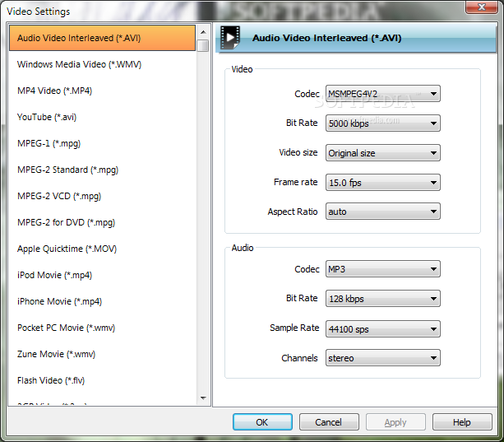Select iPod Movie (*.mp4) preset
This screenshot has width=504, height=442.
click(102, 275)
